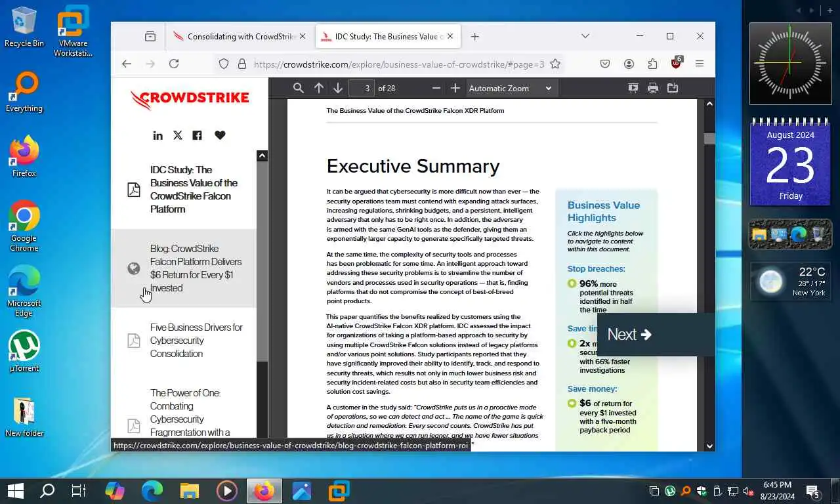
Task: Go to next PDF page arrow
Action: (x=337, y=88)
